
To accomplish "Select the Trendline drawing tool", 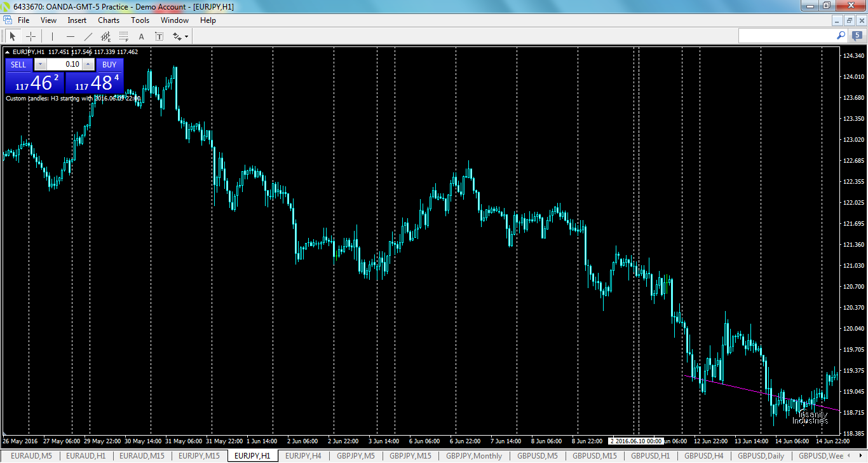I will [x=87, y=36].
